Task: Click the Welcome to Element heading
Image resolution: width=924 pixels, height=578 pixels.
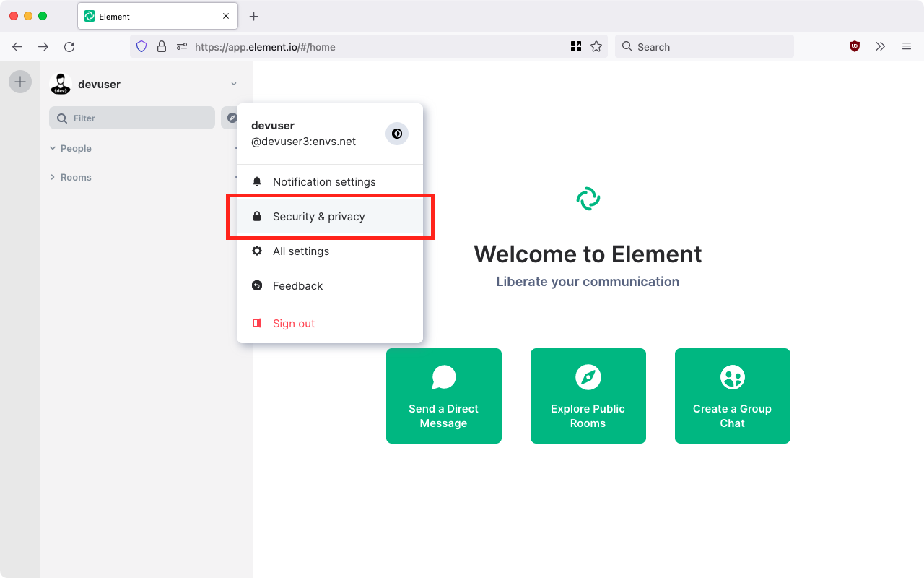Action: (588, 254)
